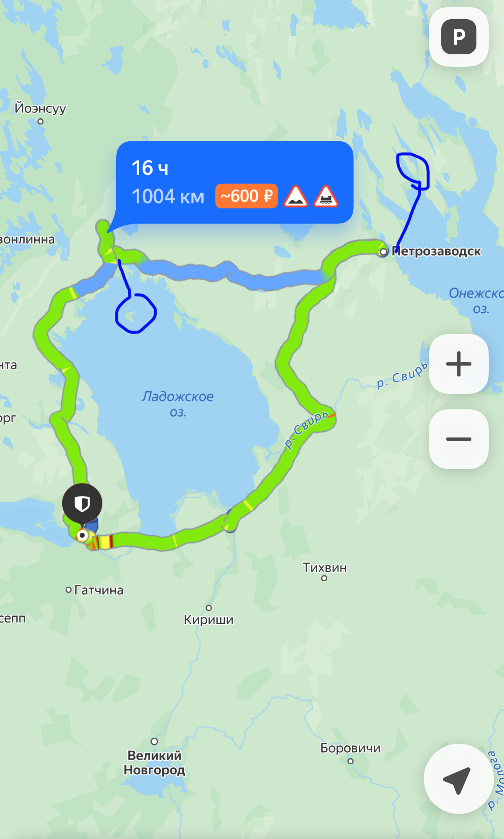
Task: Tap the ~600 ₽ toll cost badge
Action: (247, 196)
